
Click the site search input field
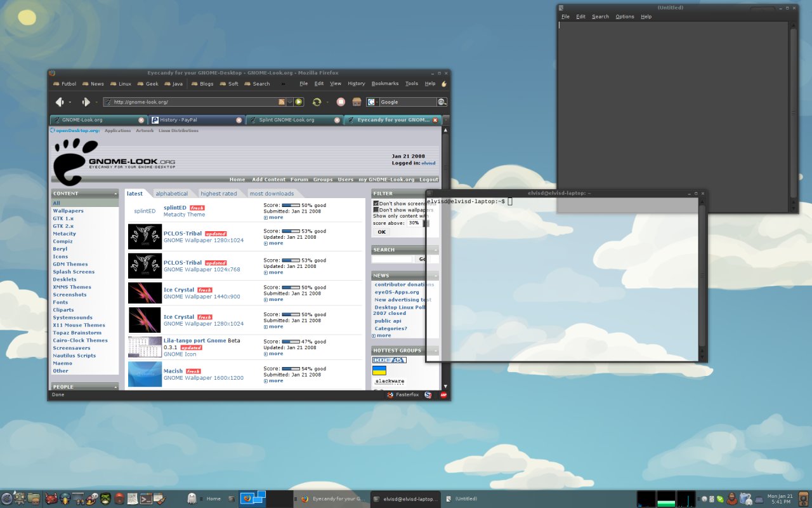tap(392, 259)
